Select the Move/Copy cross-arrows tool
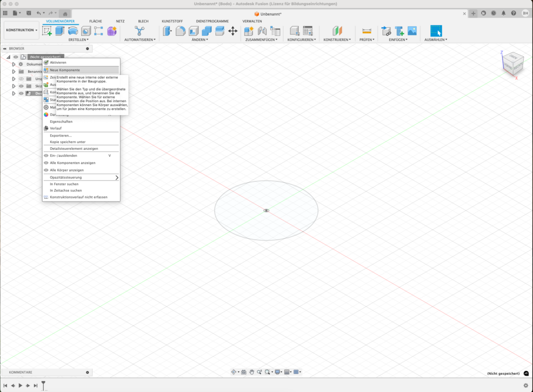 click(233, 31)
